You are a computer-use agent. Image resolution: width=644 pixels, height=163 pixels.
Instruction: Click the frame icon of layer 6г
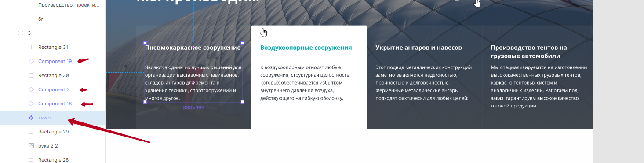coord(31,19)
